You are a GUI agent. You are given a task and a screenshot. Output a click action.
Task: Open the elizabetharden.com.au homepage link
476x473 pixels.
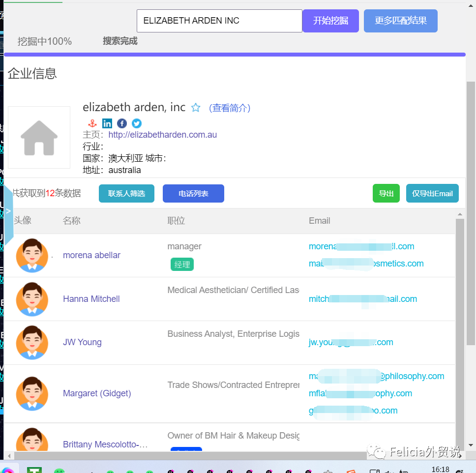click(163, 135)
